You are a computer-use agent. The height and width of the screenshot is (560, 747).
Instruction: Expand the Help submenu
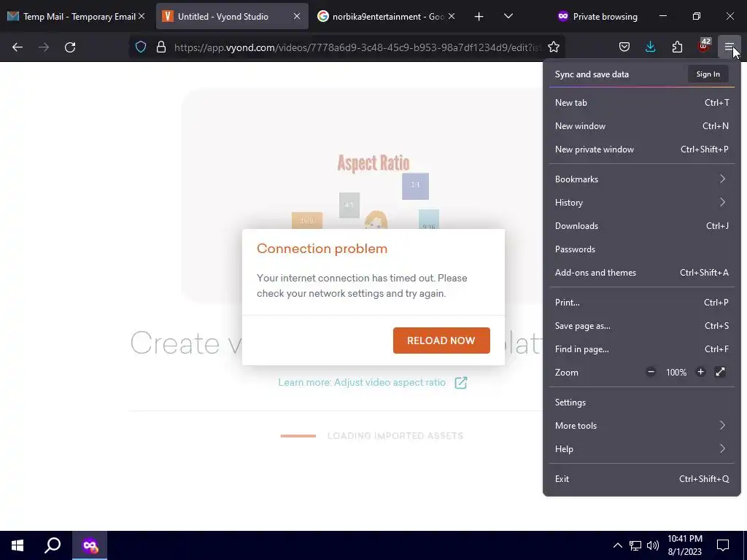[642, 449]
